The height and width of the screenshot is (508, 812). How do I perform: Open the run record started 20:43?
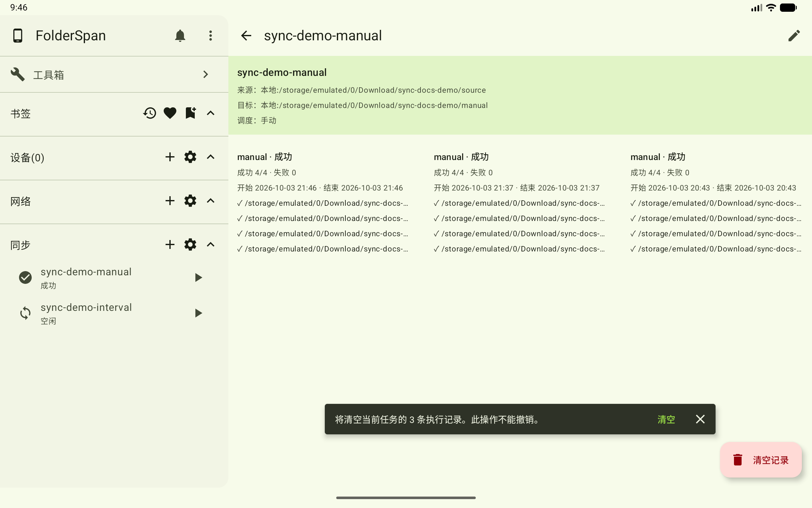click(x=716, y=203)
